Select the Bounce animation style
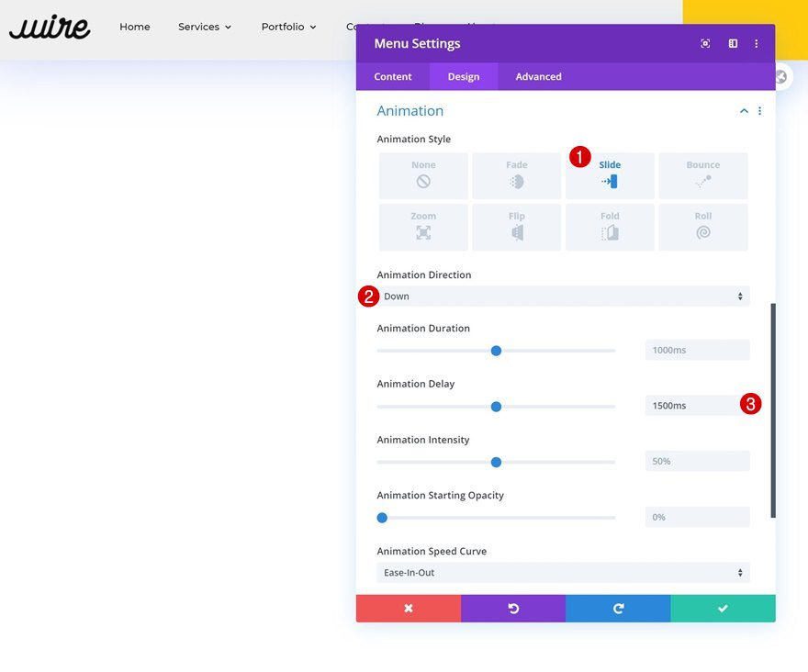Viewport: 808px width, 672px height. [702, 175]
